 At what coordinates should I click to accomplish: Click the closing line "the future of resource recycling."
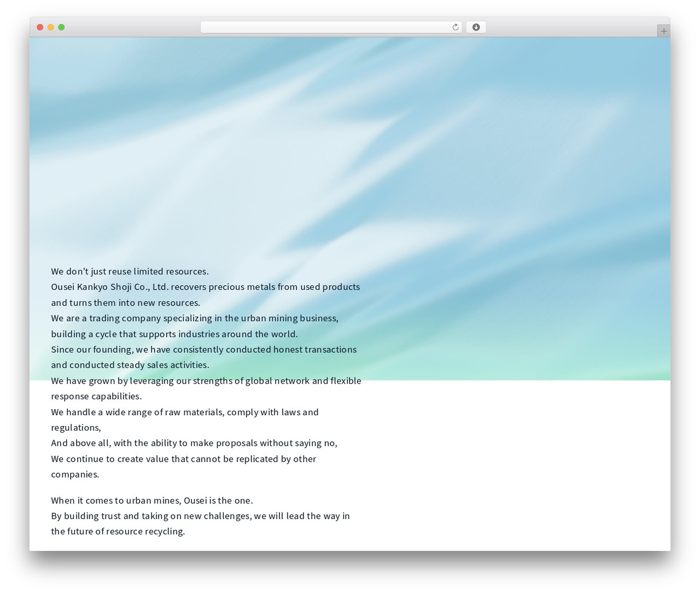tap(118, 531)
